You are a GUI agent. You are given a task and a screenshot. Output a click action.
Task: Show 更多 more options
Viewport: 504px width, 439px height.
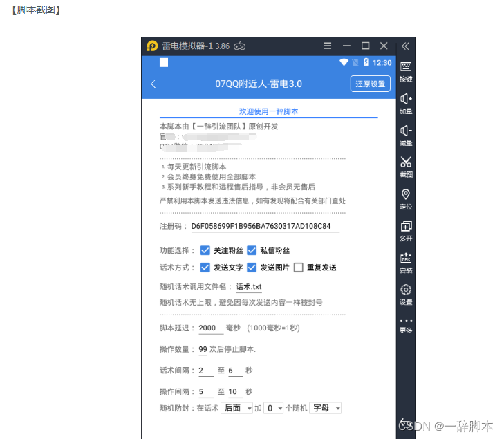(x=406, y=326)
